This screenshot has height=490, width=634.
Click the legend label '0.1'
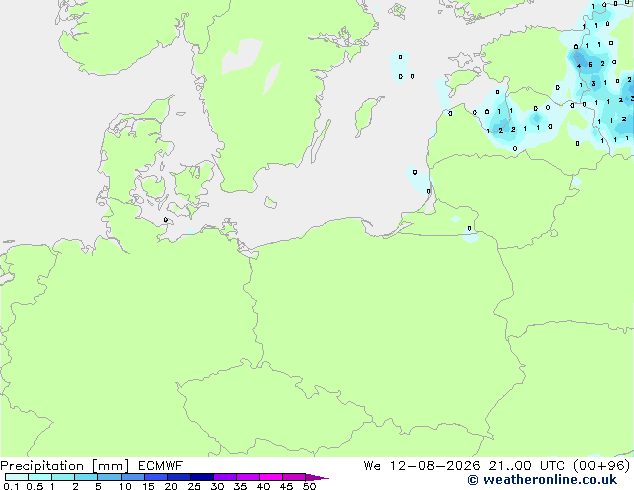[x=11, y=486]
